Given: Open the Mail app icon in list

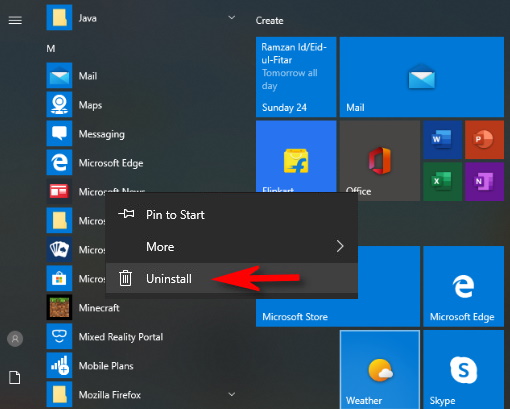Looking at the screenshot, I should tap(59, 76).
